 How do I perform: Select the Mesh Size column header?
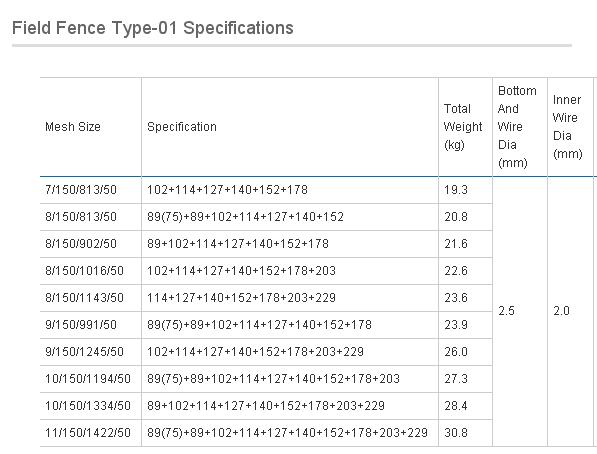91,127
